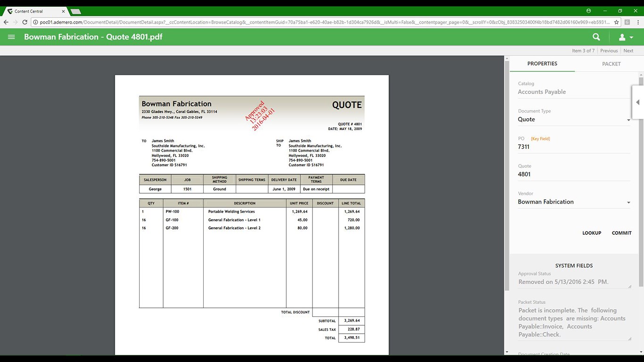Viewport: 644px width, 362px height.
Task: Click the total value '3,498.51'
Action: point(352,338)
